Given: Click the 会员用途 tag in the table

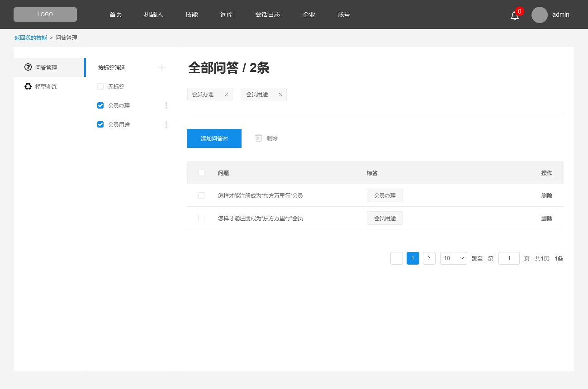Looking at the screenshot, I should 385,218.
